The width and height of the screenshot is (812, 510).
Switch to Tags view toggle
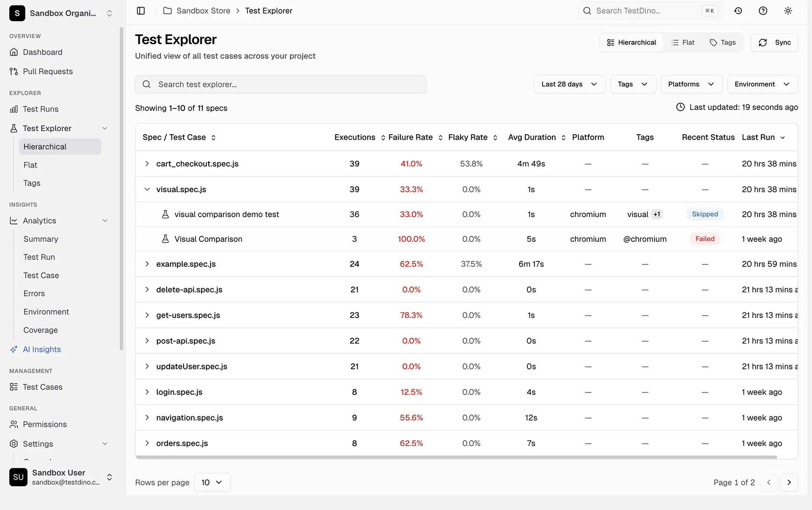722,42
